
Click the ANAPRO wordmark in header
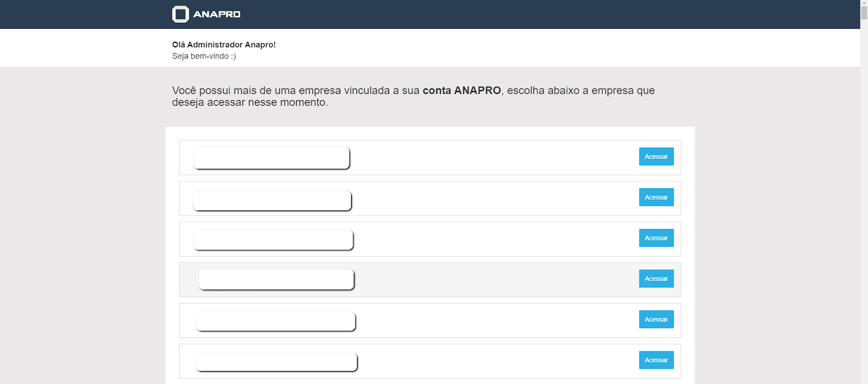pos(216,14)
